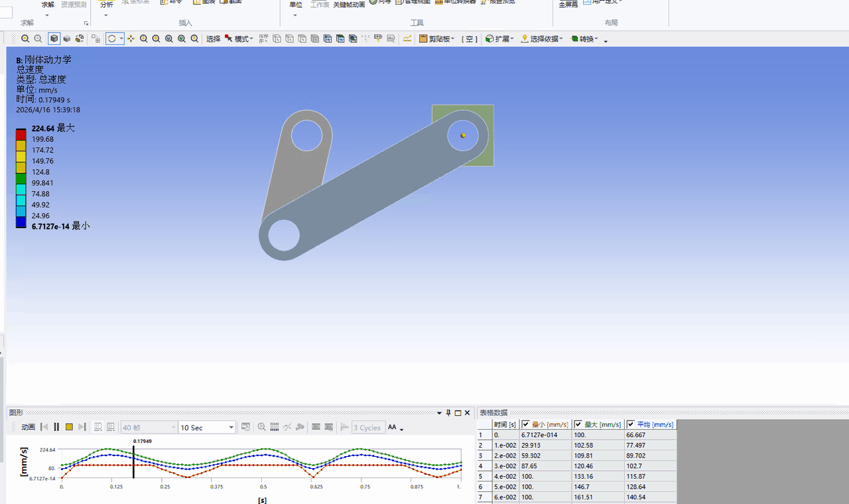The width and height of the screenshot is (849, 504).
Task: Uncheck the 最小 [mm/s] column checkbox
Action: click(x=526, y=424)
